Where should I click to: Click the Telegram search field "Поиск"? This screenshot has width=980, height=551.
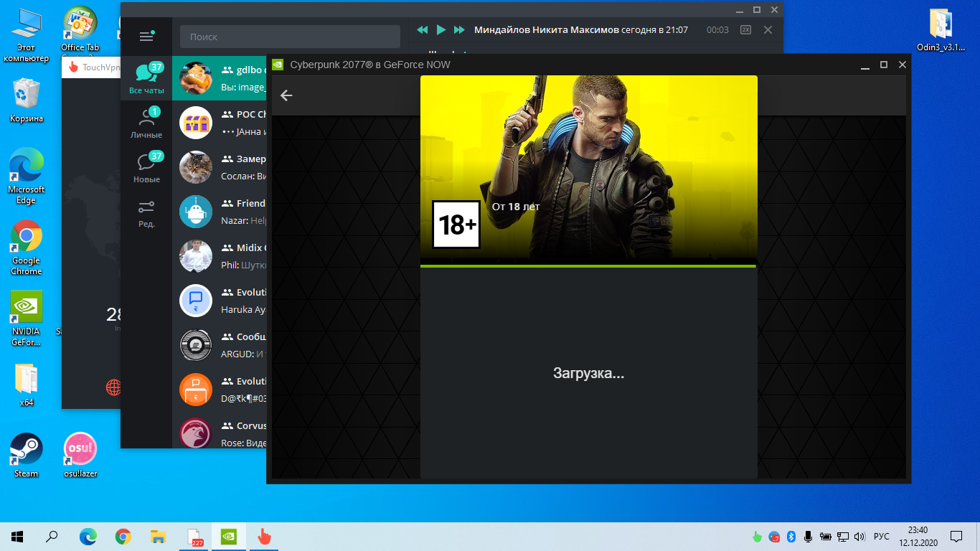(290, 37)
